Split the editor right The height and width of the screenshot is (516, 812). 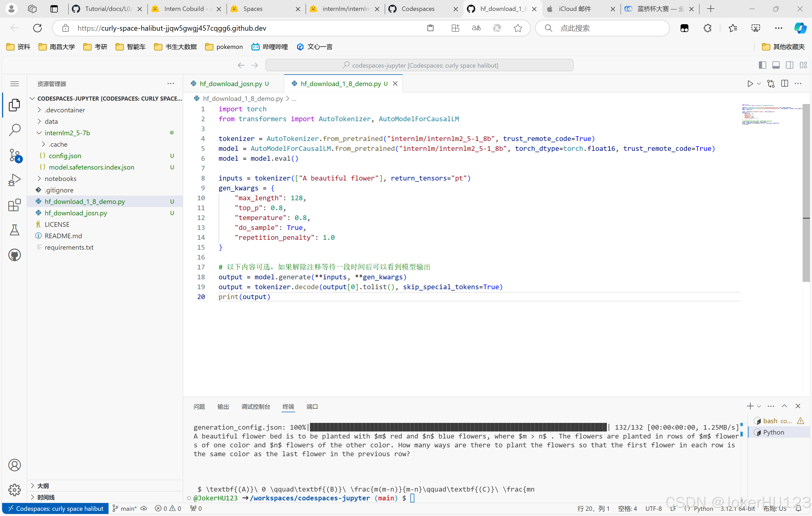point(784,83)
